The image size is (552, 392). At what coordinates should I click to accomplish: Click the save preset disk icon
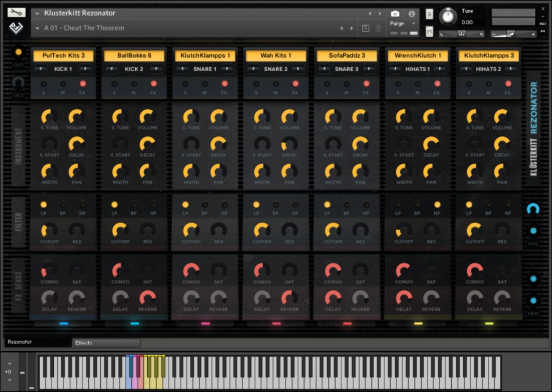(x=366, y=28)
